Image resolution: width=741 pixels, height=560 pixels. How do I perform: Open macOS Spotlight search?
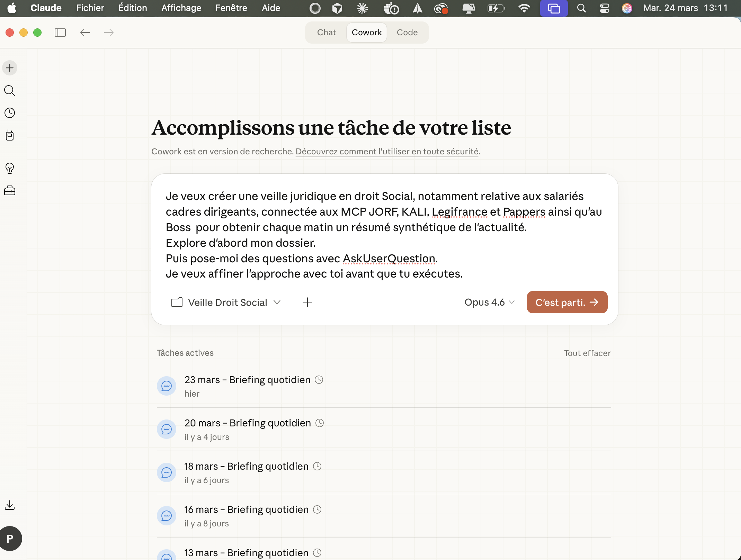(x=581, y=8)
